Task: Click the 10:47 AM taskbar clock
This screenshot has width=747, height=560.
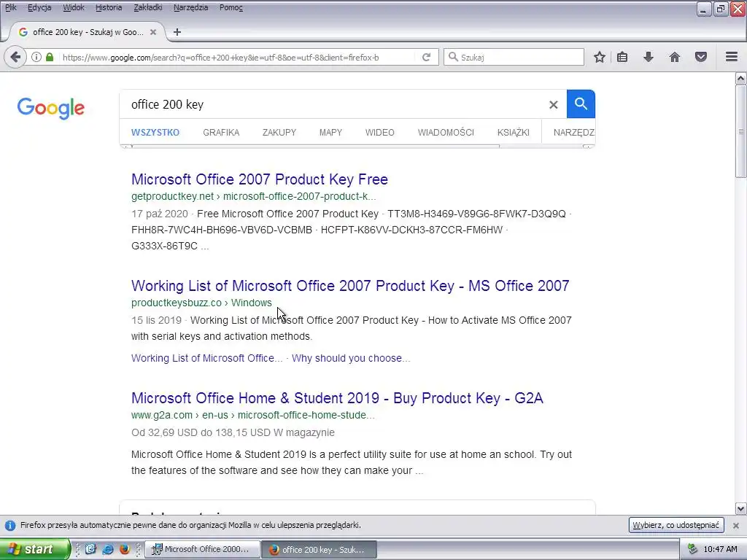Action: pyautogui.click(x=720, y=550)
